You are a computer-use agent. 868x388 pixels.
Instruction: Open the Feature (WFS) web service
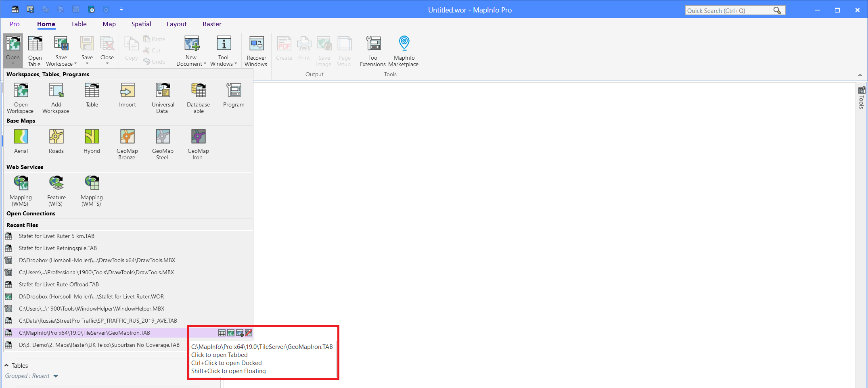click(56, 183)
